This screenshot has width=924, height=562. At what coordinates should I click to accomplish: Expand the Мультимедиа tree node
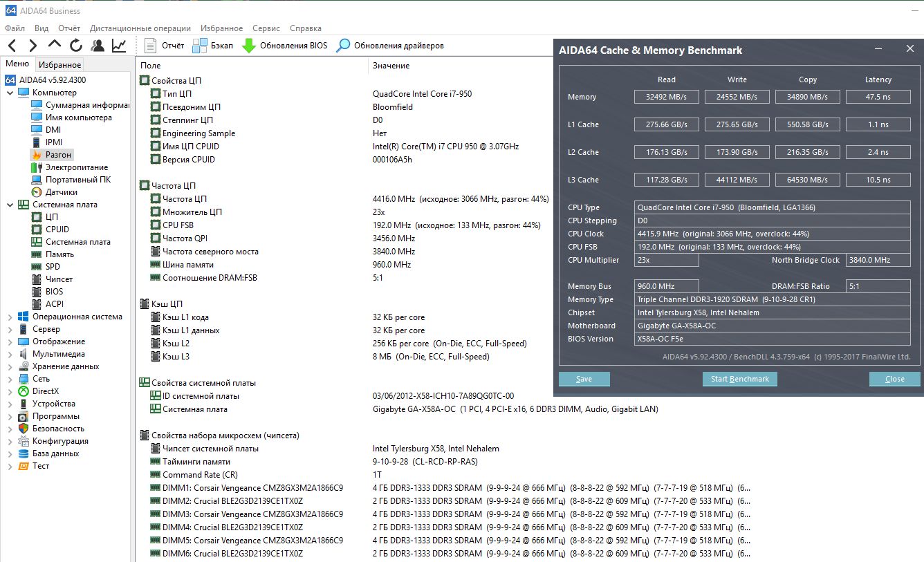pyautogui.click(x=10, y=354)
